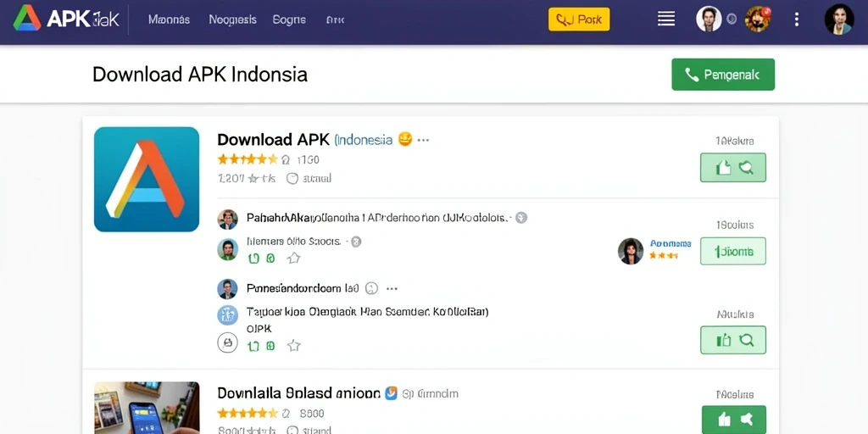The height and width of the screenshot is (434, 868).
Task: Open the Download APK Indonesia listing title
Action: tap(305, 140)
